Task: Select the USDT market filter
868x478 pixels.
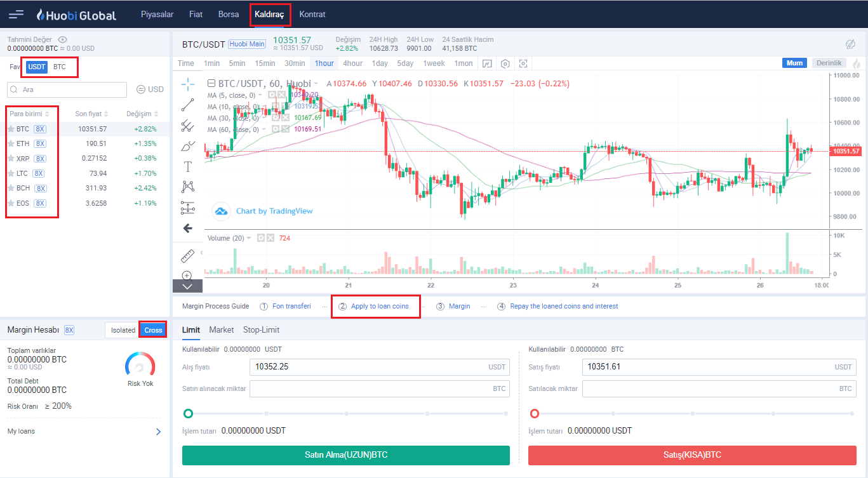Action: [37, 67]
